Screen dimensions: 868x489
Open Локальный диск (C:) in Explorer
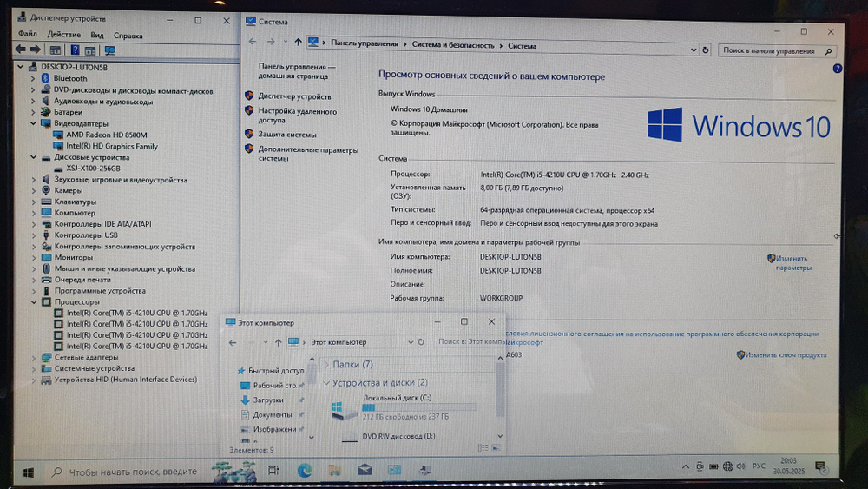(405, 407)
